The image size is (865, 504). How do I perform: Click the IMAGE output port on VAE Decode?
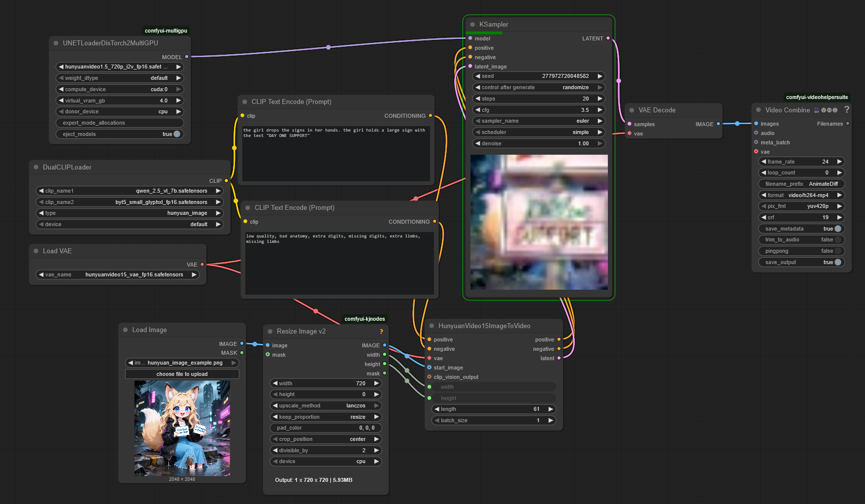(x=718, y=124)
